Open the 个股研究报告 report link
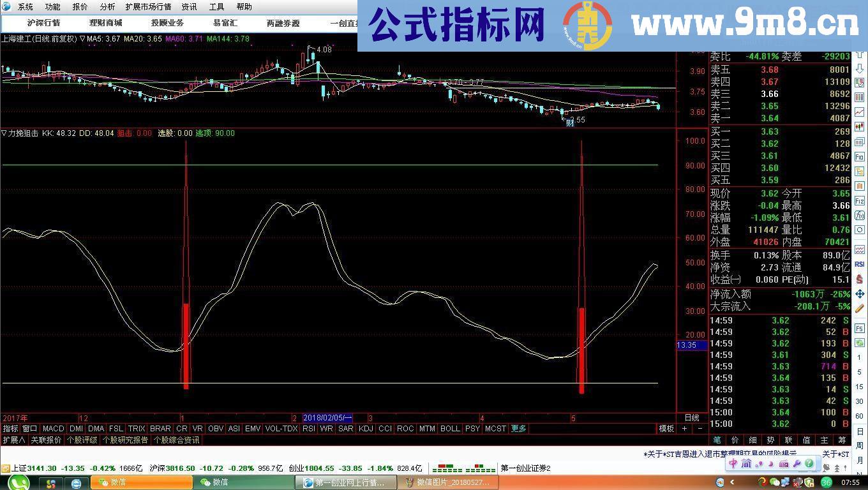This screenshot has width=868, height=490. [x=126, y=440]
